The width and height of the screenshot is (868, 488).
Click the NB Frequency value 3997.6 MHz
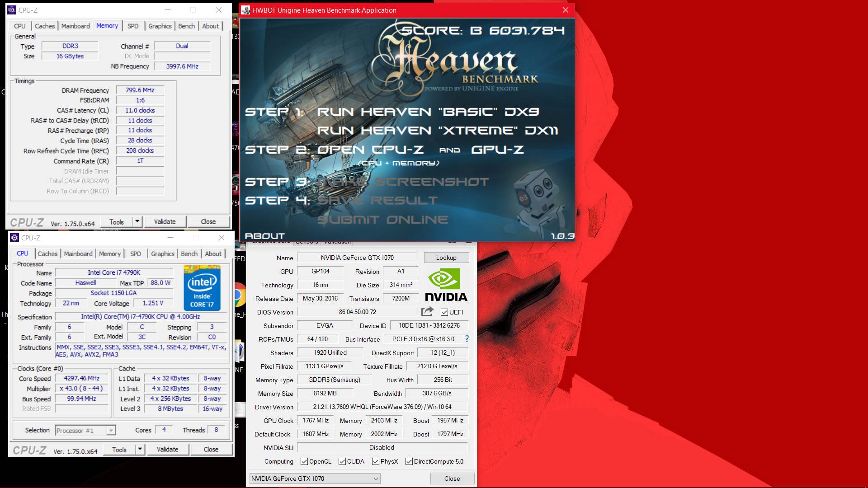pos(182,66)
